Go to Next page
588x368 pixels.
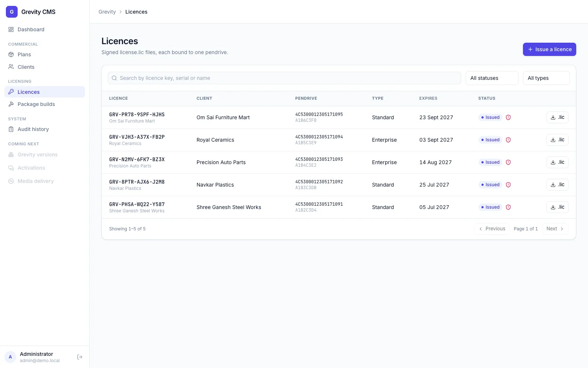[555, 229]
